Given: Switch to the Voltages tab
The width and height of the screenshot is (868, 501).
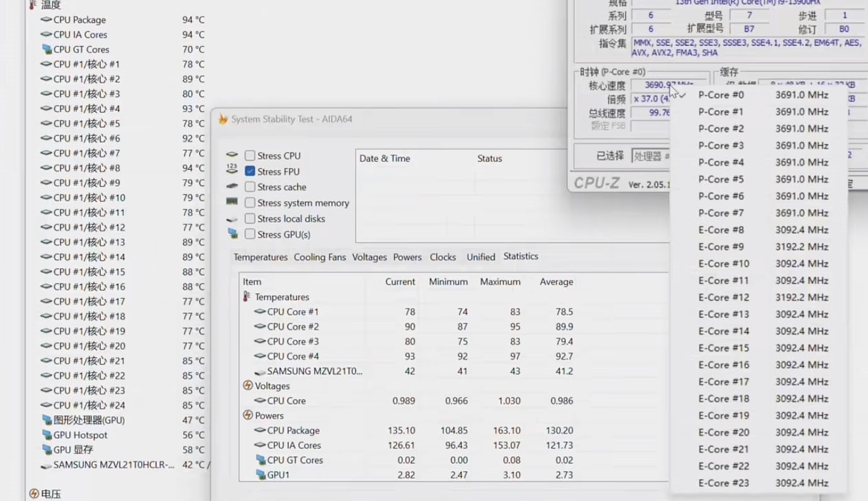Looking at the screenshot, I should click(369, 257).
